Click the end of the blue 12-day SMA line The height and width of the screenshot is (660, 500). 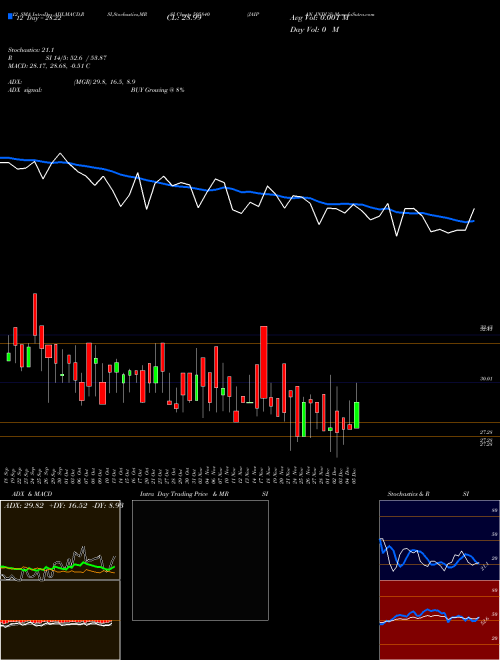tap(473, 221)
